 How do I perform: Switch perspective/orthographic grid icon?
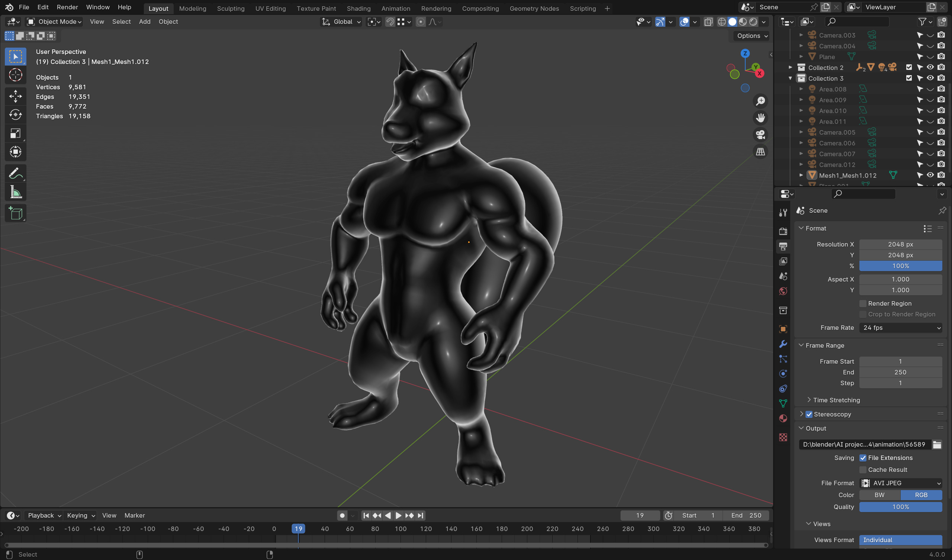click(x=760, y=151)
